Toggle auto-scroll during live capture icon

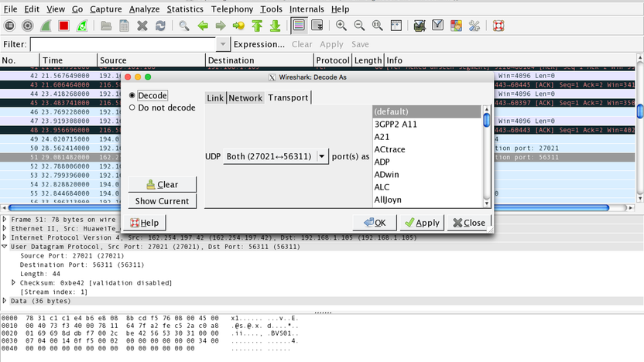pyautogui.click(x=317, y=26)
